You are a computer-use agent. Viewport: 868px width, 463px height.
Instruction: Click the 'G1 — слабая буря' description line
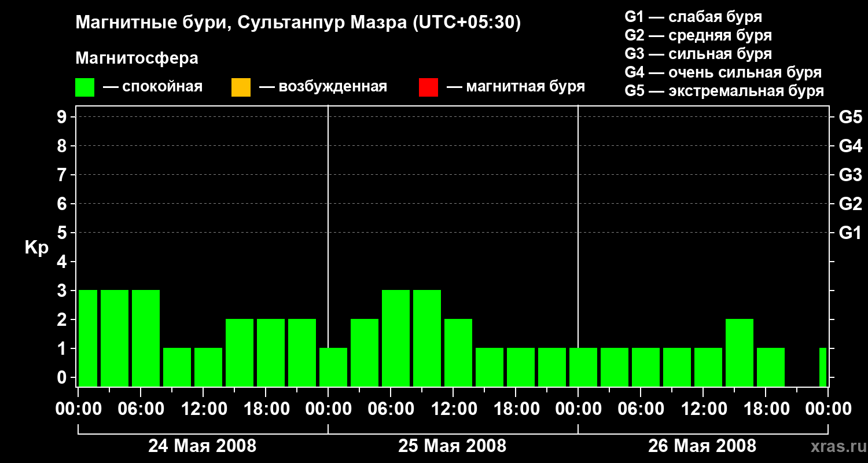(x=693, y=17)
